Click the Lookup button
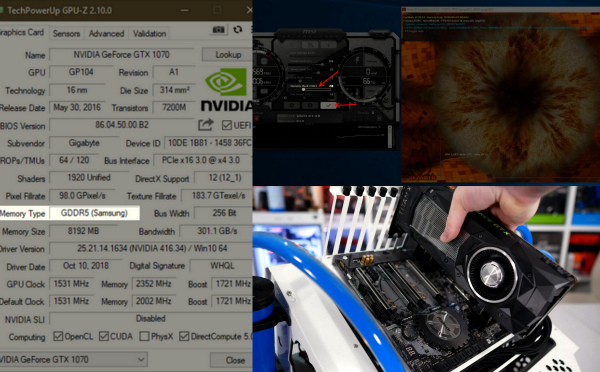Image resolution: width=600 pixels, height=372 pixels. pyautogui.click(x=227, y=54)
